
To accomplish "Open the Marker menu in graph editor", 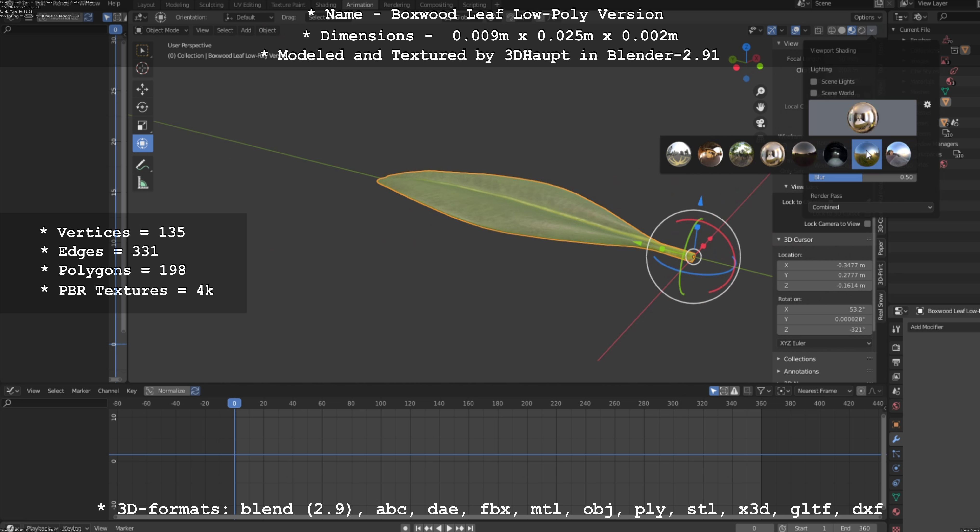I will tap(81, 391).
